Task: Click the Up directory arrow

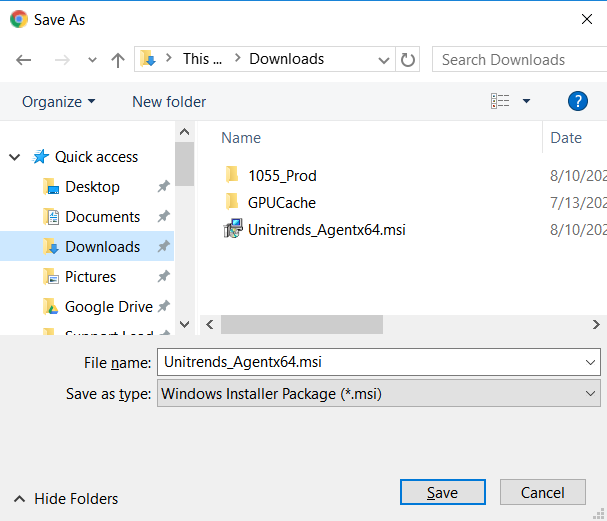Action: (118, 60)
